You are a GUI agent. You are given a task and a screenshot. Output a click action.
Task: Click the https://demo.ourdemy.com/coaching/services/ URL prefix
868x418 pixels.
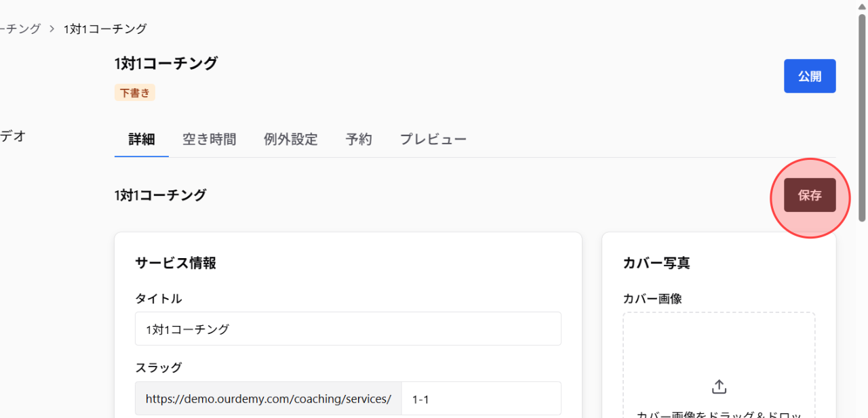coord(269,398)
